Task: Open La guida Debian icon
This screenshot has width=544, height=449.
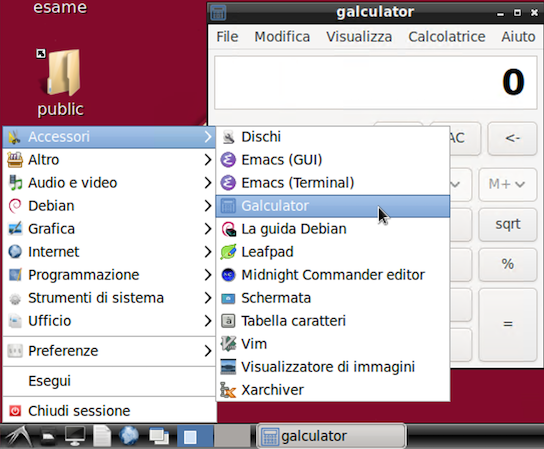Action: click(228, 229)
